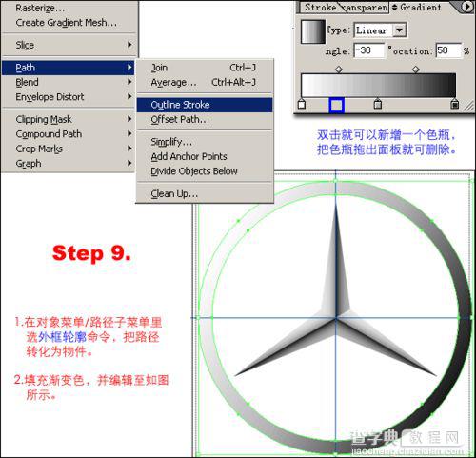Choose Join in the Path submenu

[x=205, y=68]
